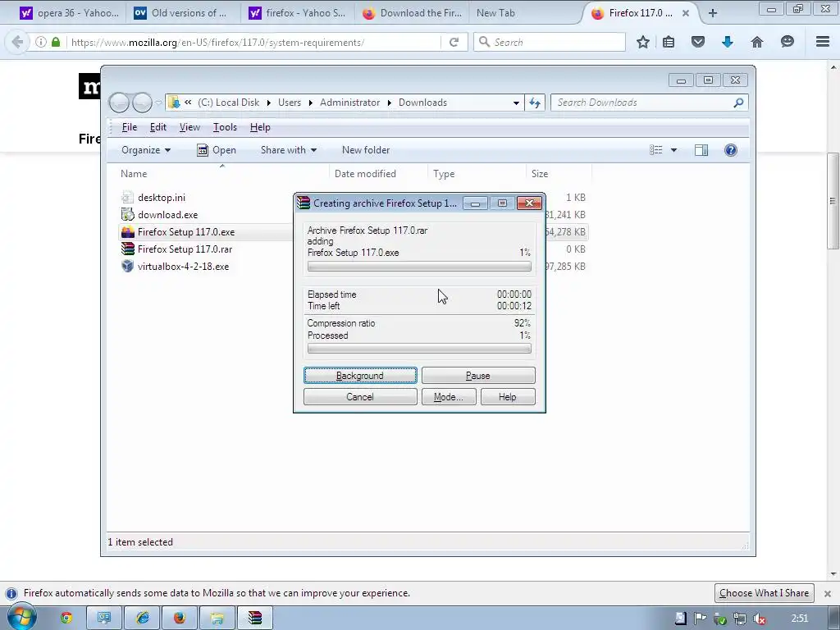The height and width of the screenshot is (630, 840).
Task: Open the File menu in Explorer
Action: point(130,127)
